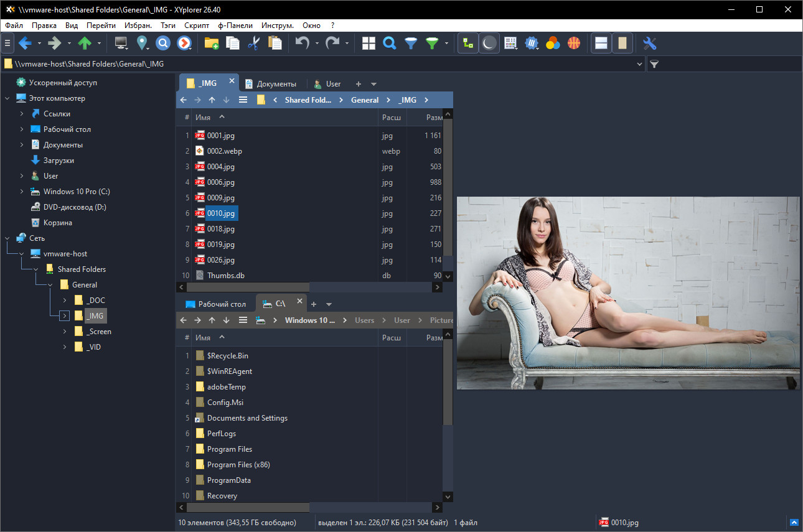Sort by the Имя column header

pyautogui.click(x=203, y=117)
